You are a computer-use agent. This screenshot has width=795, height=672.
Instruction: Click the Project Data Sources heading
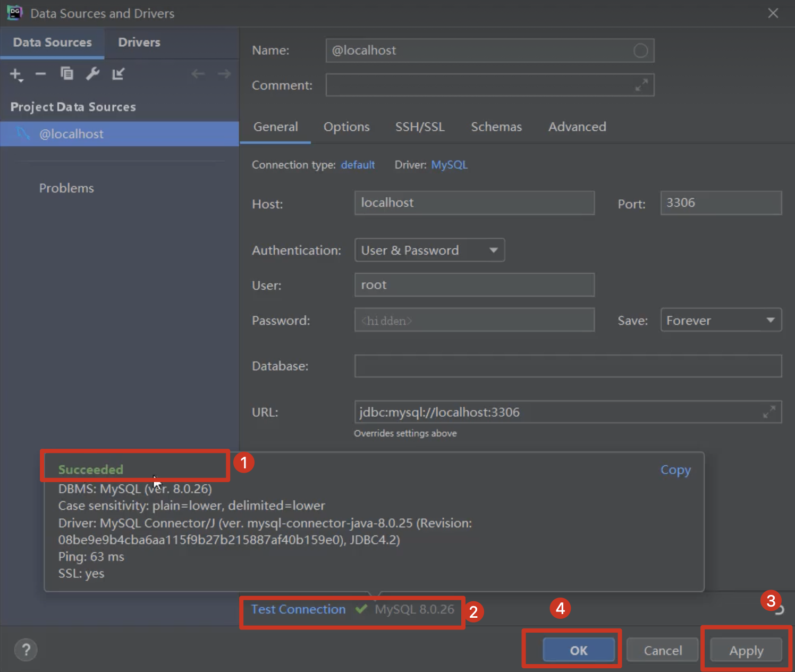(73, 107)
